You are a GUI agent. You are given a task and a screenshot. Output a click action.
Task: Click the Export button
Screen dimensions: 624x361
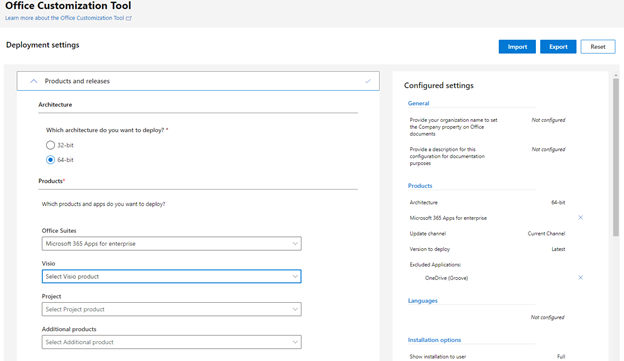tap(558, 47)
